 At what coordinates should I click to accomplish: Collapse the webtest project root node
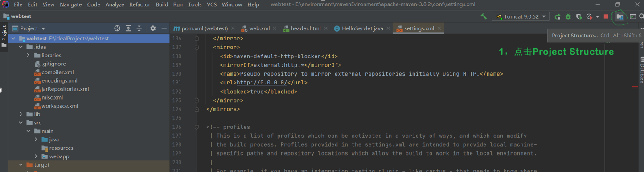click(x=13, y=39)
